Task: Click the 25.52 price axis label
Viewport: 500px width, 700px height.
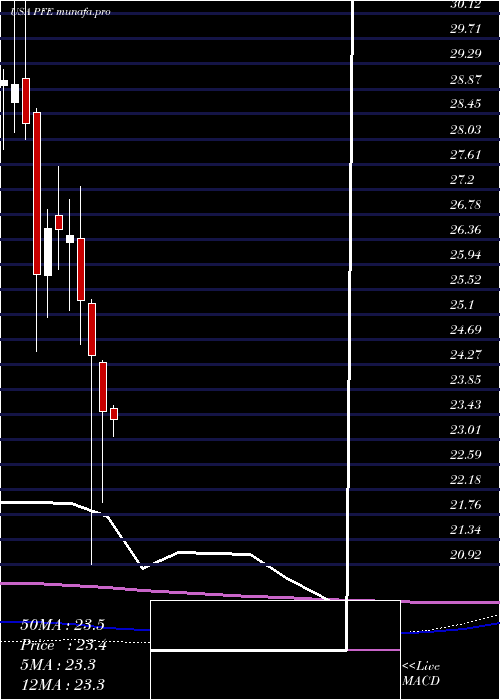Action: pyautogui.click(x=466, y=279)
